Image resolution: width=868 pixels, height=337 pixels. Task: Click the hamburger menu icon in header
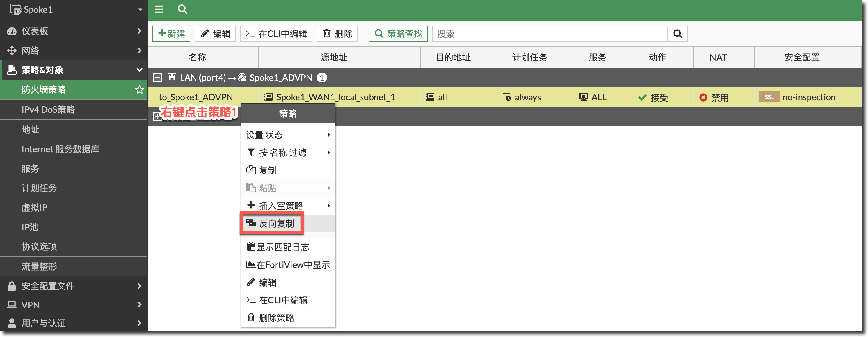tap(159, 9)
